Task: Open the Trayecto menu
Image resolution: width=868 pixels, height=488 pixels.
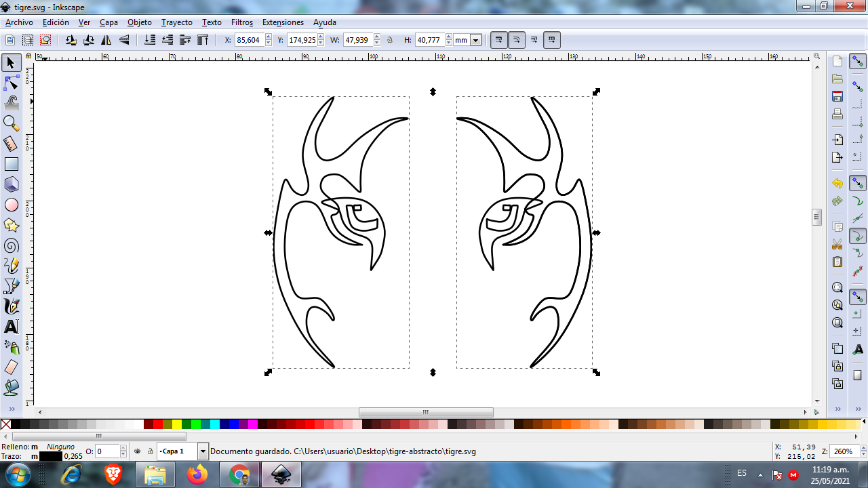Action: [x=177, y=22]
